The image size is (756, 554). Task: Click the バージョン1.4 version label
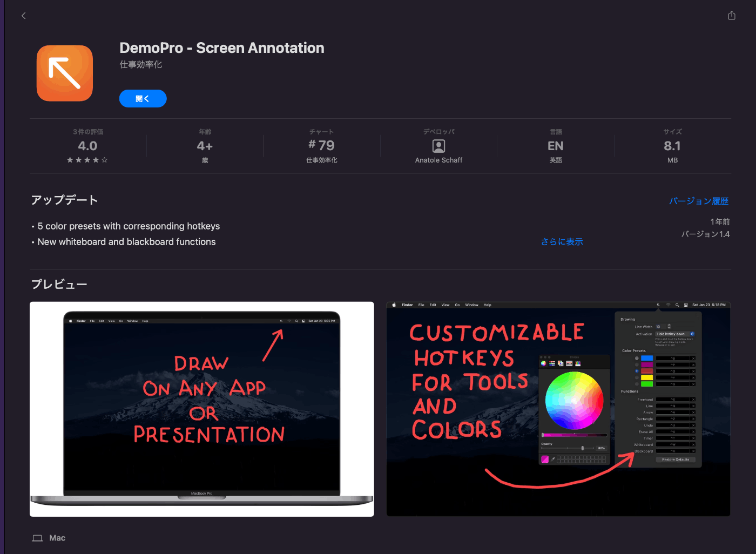705,234
